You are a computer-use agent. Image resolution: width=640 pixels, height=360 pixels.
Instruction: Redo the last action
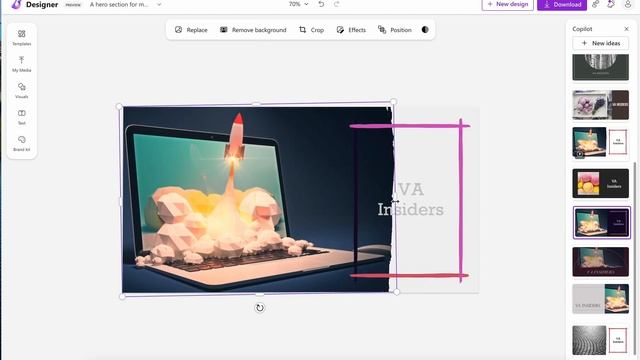coord(336,4)
